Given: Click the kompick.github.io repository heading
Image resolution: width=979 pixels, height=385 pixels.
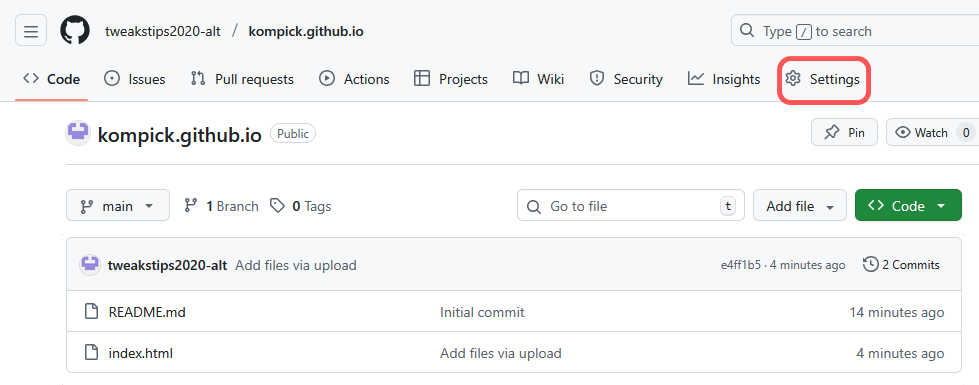Looking at the screenshot, I should click(x=180, y=134).
